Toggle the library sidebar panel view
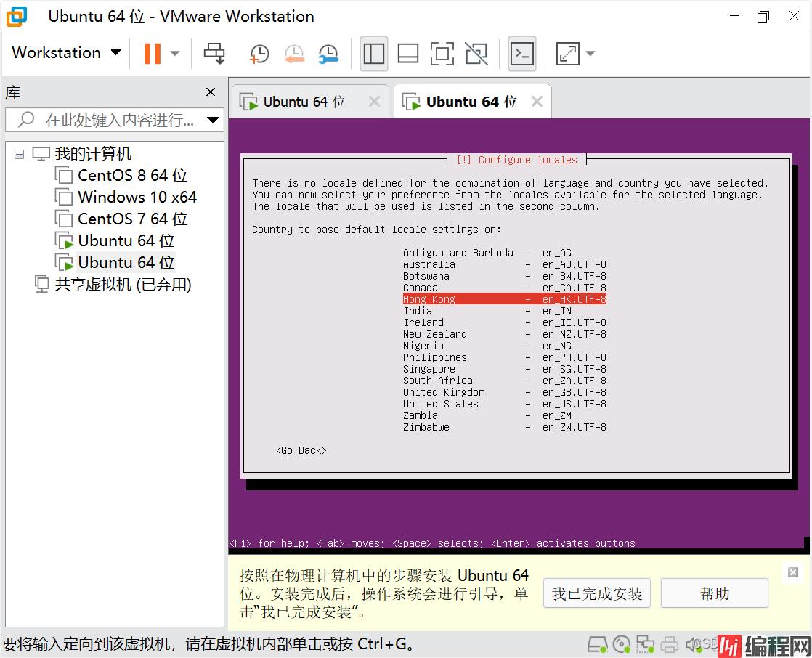Viewport: 812px width, 658px height. (x=374, y=53)
